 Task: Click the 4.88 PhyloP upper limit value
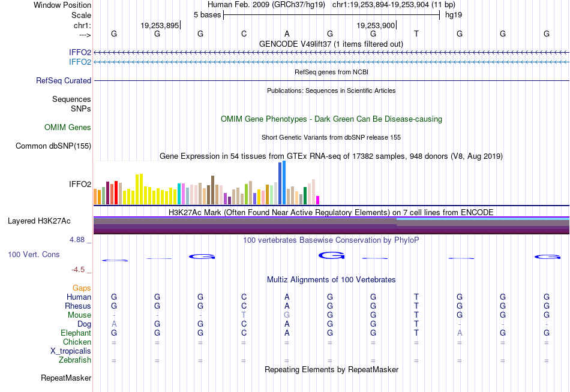click(77, 240)
